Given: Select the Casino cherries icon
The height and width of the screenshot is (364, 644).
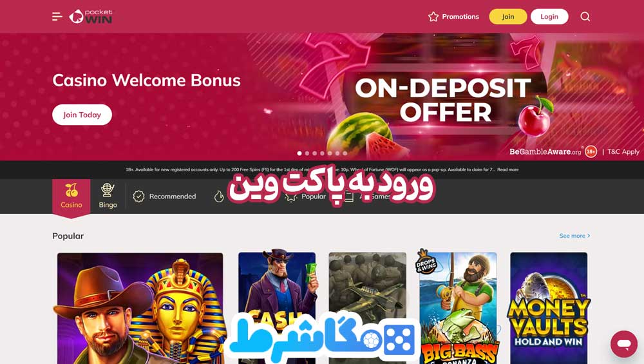Looking at the screenshot, I should (x=71, y=191).
